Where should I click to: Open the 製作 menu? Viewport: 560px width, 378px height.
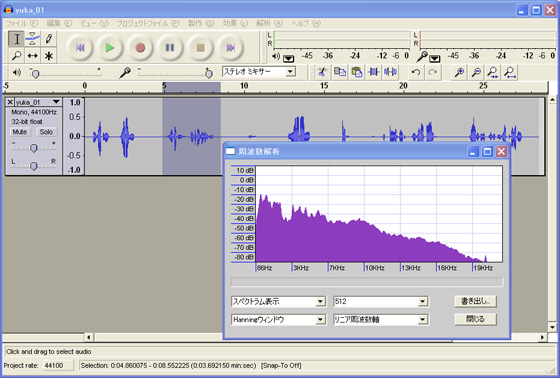pos(201,23)
